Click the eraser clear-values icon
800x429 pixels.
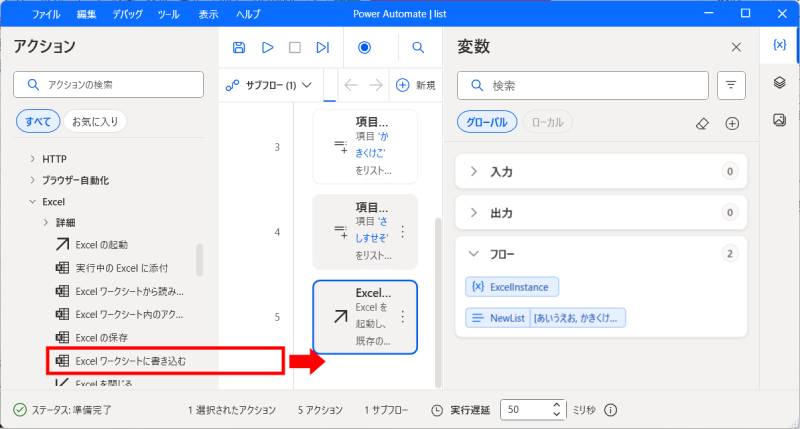(x=703, y=123)
